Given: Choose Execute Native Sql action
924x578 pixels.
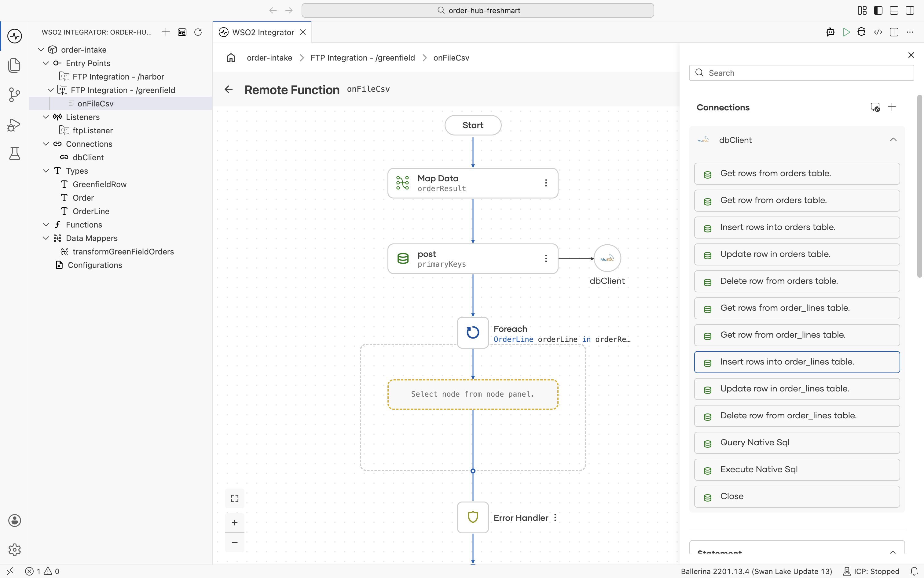Looking at the screenshot, I should coord(797,469).
